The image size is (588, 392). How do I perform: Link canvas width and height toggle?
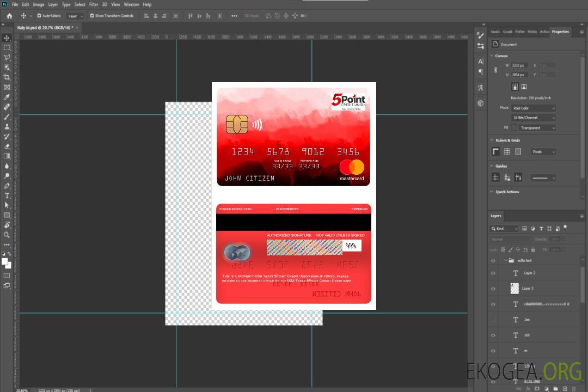tap(496, 70)
